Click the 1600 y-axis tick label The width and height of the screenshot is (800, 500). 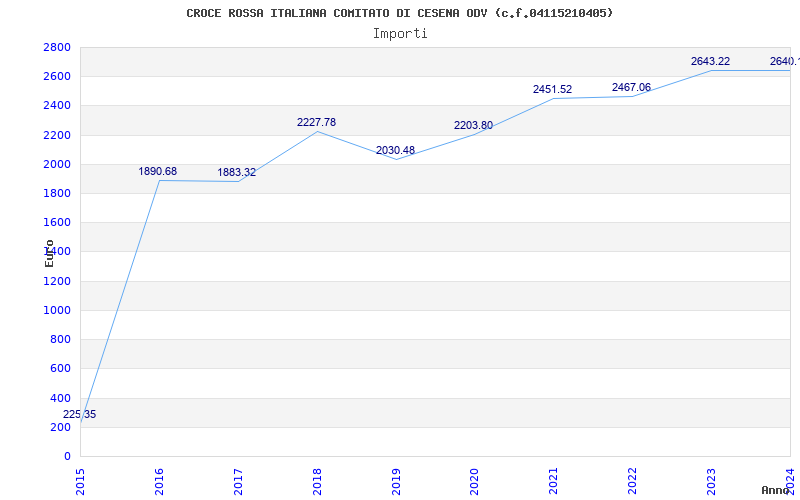tap(57, 222)
